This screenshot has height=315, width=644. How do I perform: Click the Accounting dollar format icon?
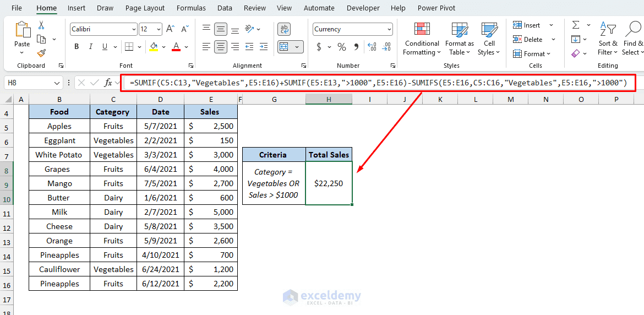pos(319,47)
